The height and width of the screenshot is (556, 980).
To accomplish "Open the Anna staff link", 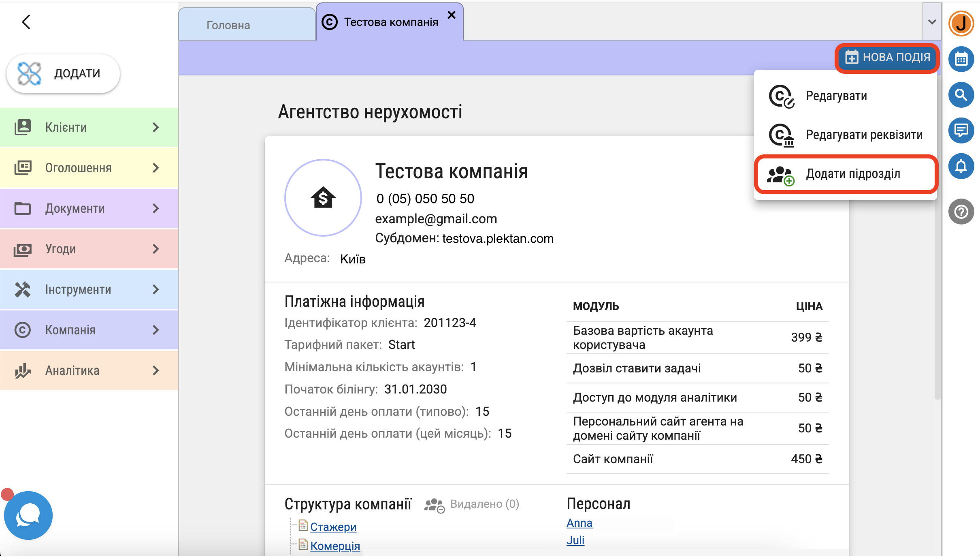I will tap(579, 523).
